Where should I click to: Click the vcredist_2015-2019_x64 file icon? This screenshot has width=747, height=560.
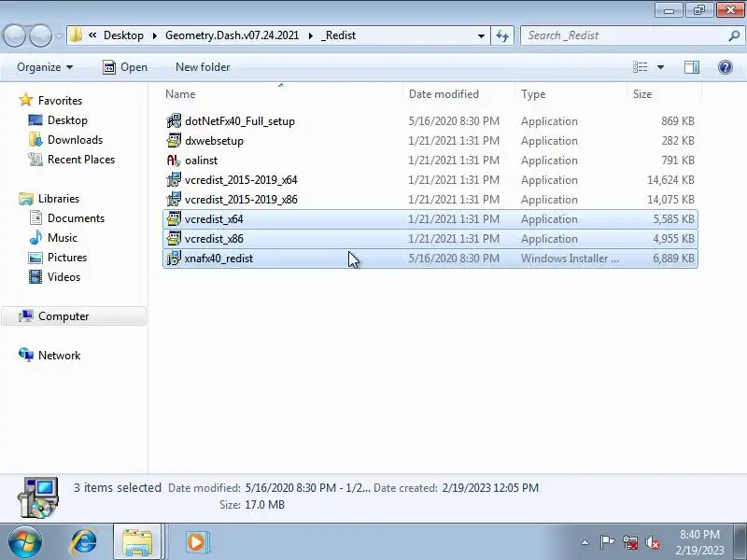point(174,179)
